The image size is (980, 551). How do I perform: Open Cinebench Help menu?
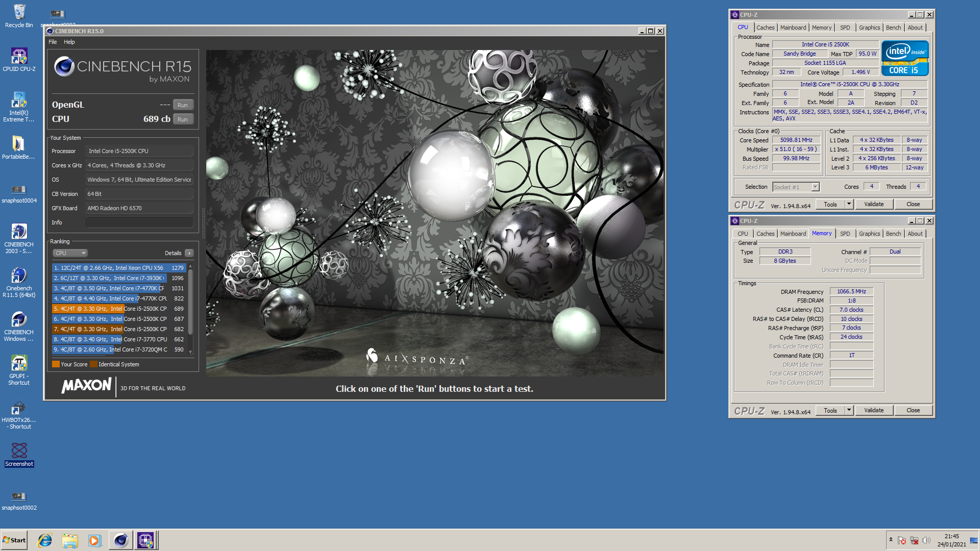point(69,42)
